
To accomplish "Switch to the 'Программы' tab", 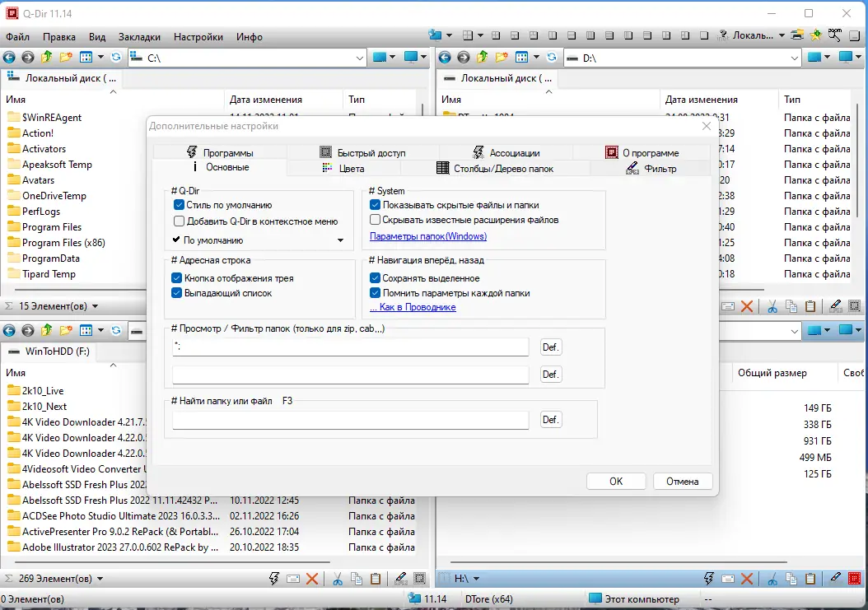I will click(x=220, y=153).
